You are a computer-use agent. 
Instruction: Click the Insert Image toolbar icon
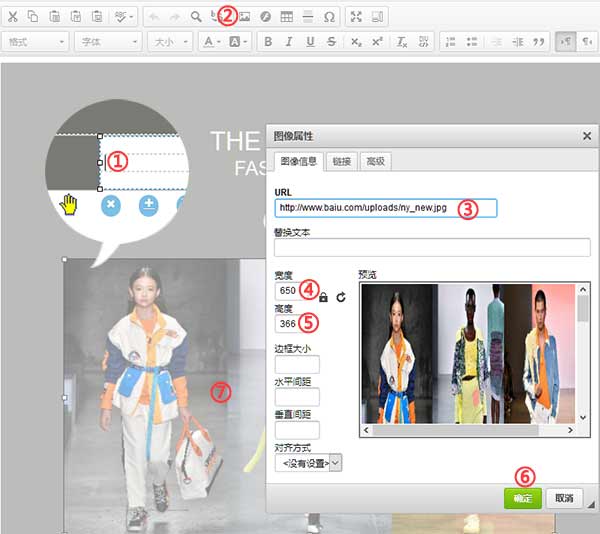245,17
